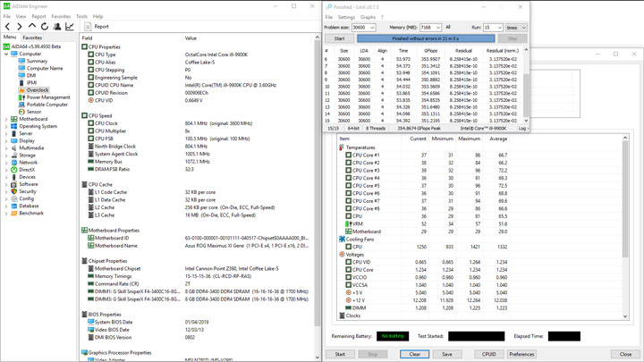Toggle the CPU fan checkbox
This screenshot has height=362, width=644.
point(348,247)
